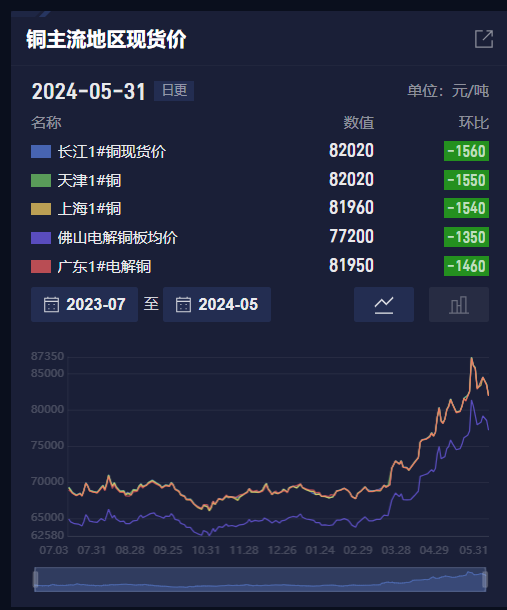The image size is (507, 610).
Task: Toggle 长江1#铜现货价 series blue swatch
Action: pyautogui.click(x=41, y=151)
